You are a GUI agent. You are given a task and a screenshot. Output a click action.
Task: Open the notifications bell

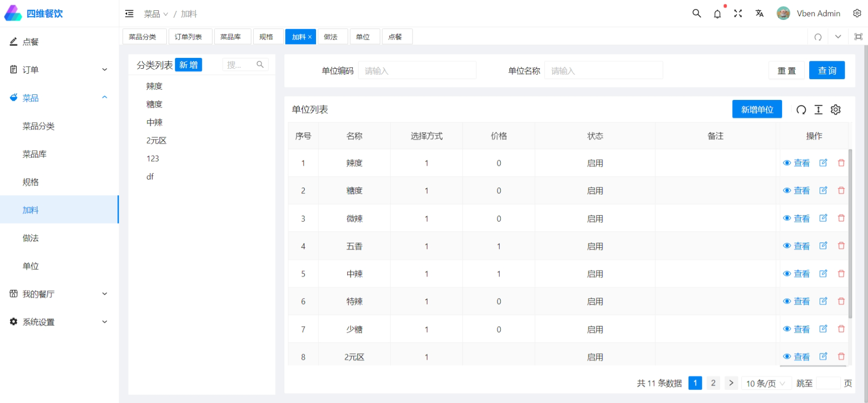coord(717,14)
